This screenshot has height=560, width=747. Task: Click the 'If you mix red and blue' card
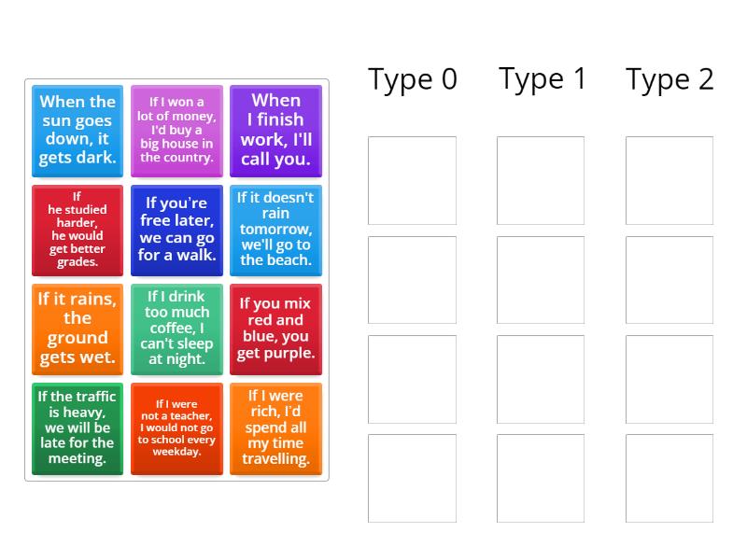pyautogui.click(x=275, y=329)
